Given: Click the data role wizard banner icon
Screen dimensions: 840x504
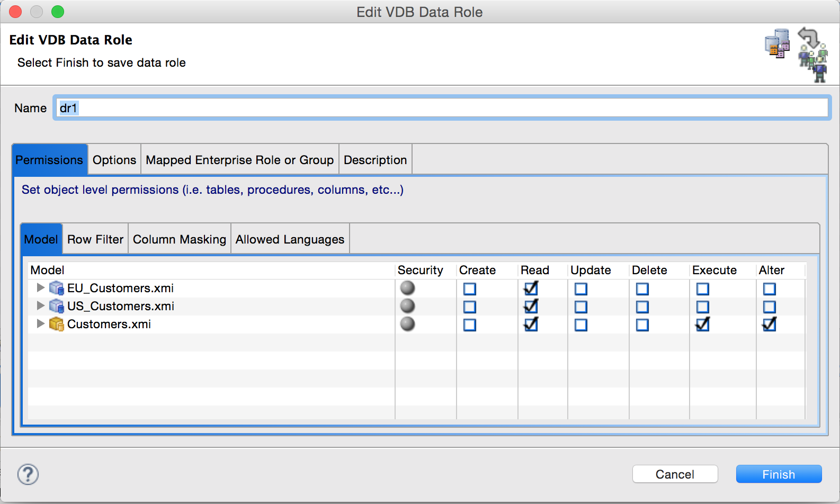Looking at the screenshot, I should [796, 55].
